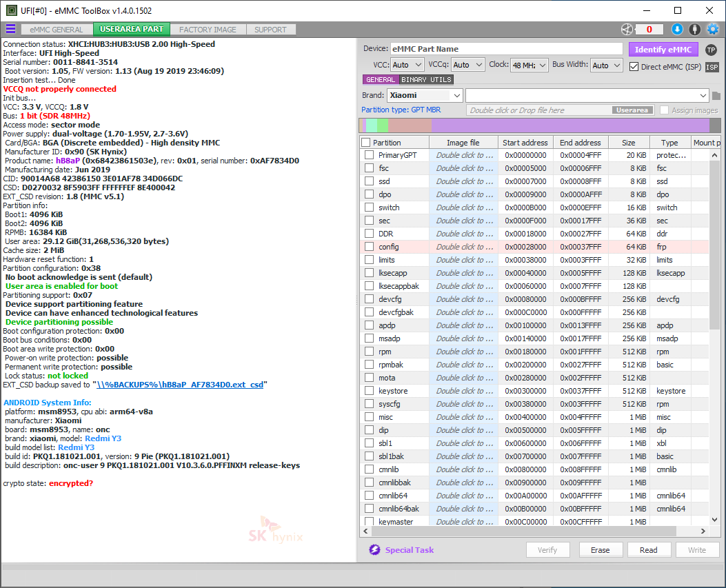Select the USERAREA PART tab
This screenshot has width=726, height=588.
tap(132, 29)
